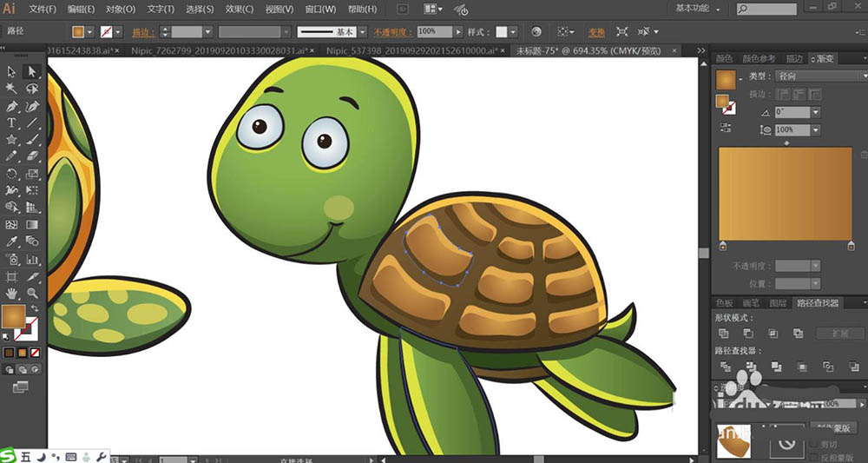Select the Shape Builder tool
This screenshot has width=868, height=463.
[11, 208]
